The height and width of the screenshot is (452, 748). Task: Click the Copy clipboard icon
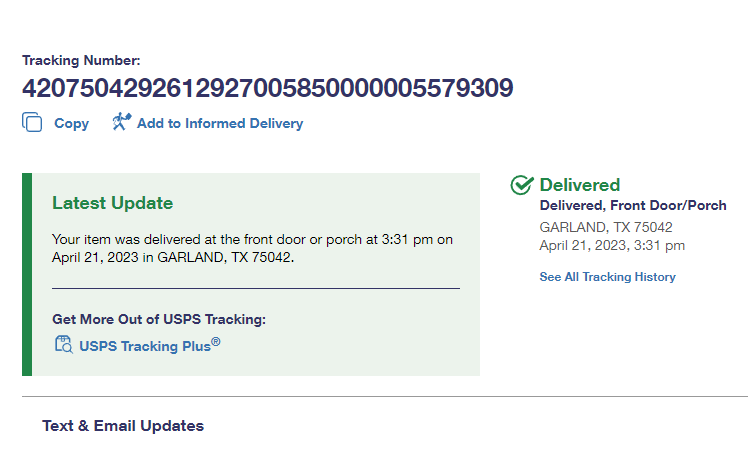(x=32, y=123)
